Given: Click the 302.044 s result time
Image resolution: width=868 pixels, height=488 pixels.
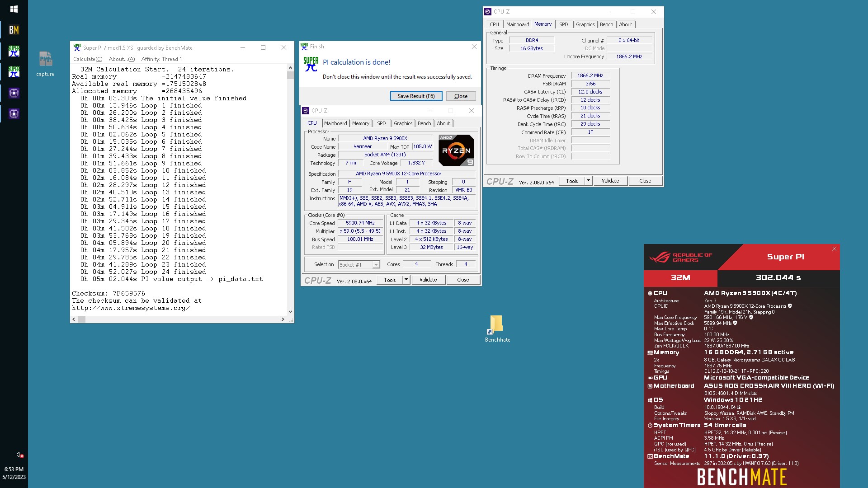Looking at the screenshot, I should point(778,277).
